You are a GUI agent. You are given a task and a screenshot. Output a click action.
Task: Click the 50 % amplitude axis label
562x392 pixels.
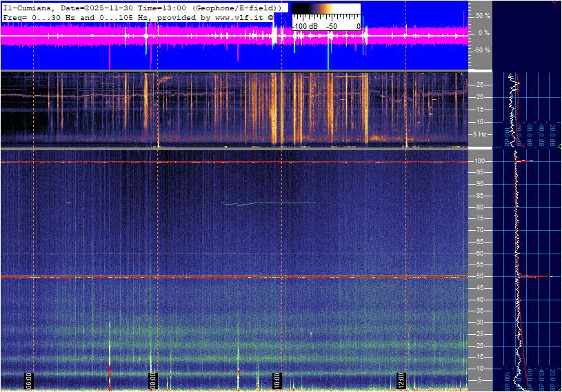pyautogui.click(x=482, y=15)
